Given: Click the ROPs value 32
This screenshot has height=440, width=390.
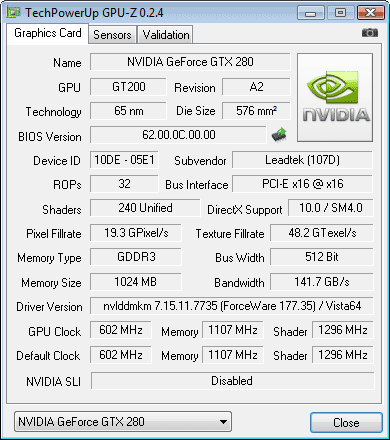Looking at the screenshot, I should pos(124,184).
